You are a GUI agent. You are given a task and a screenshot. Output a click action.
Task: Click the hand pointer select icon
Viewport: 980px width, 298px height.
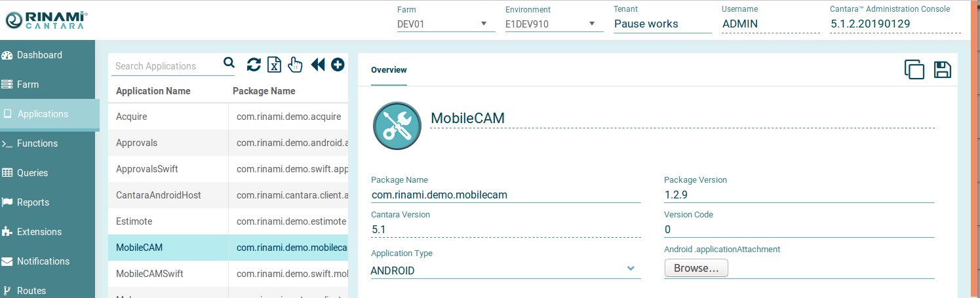click(295, 64)
